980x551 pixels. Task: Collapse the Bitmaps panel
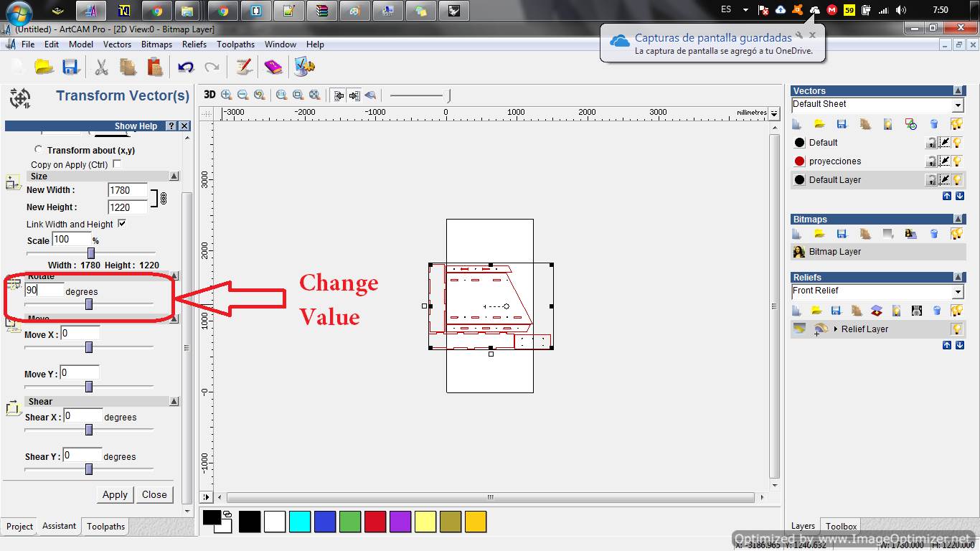(958, 219)
